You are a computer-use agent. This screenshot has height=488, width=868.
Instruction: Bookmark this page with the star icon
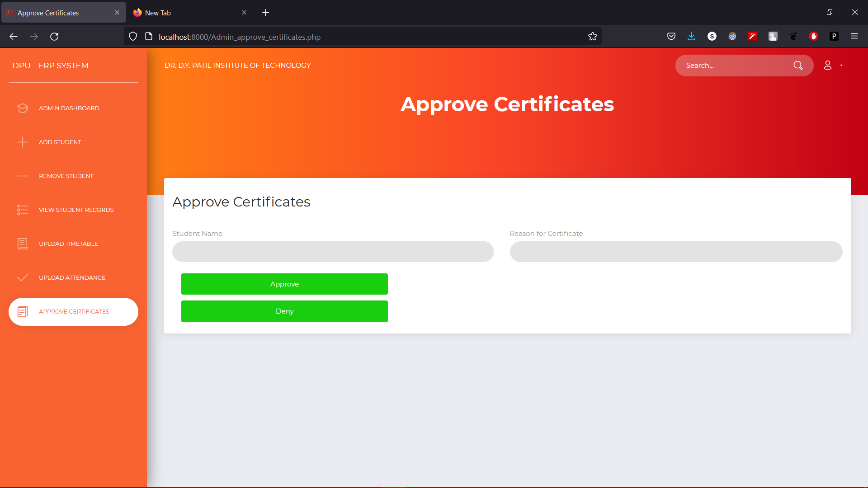point(593,36)
